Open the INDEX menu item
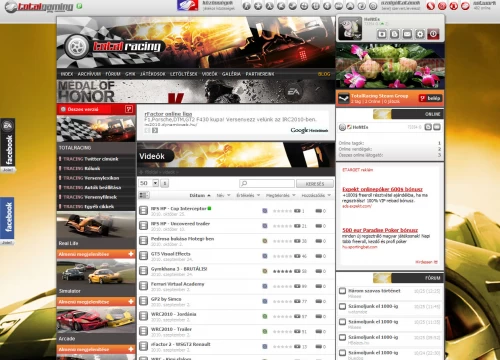Viewport: 500px width, 360px height. (67, 74)
